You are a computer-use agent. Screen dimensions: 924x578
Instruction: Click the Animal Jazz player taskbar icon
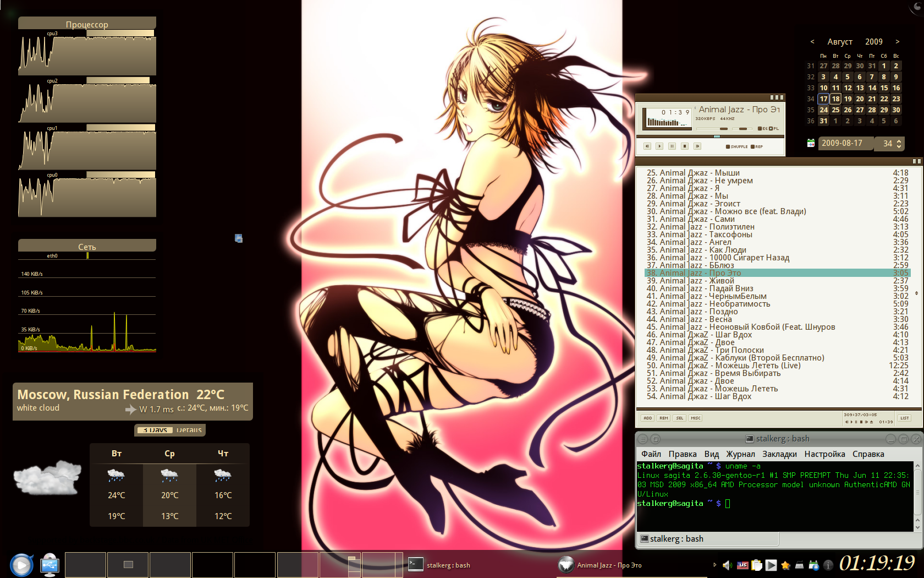click(566, 564)
